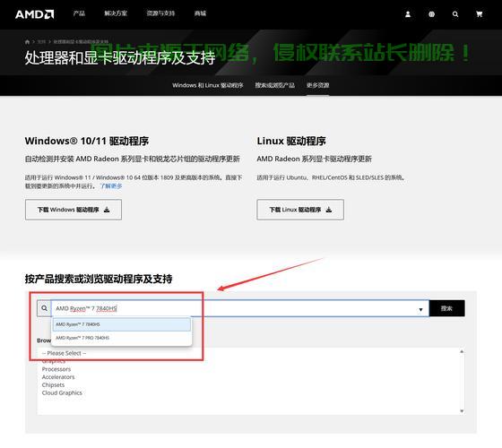
Task: Click the AMD logo
Action: [35, 14]
